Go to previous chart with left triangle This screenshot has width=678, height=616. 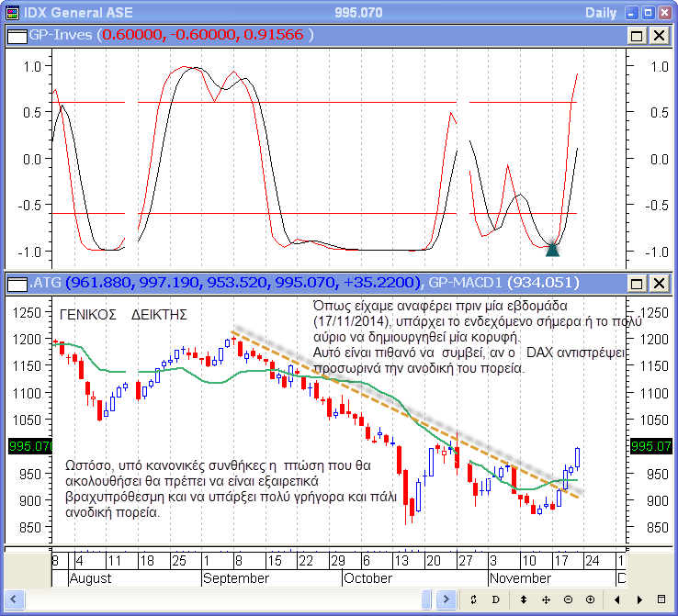click(616, 599)
